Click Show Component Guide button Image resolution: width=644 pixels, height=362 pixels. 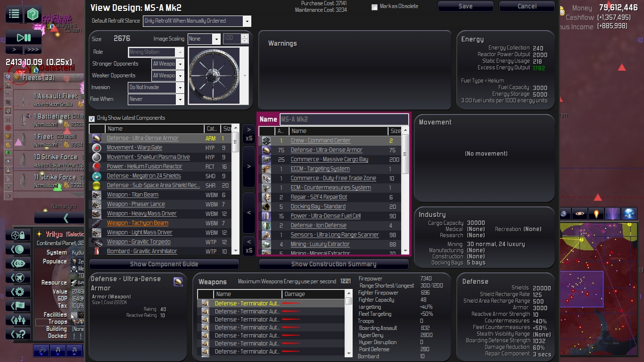164,264
